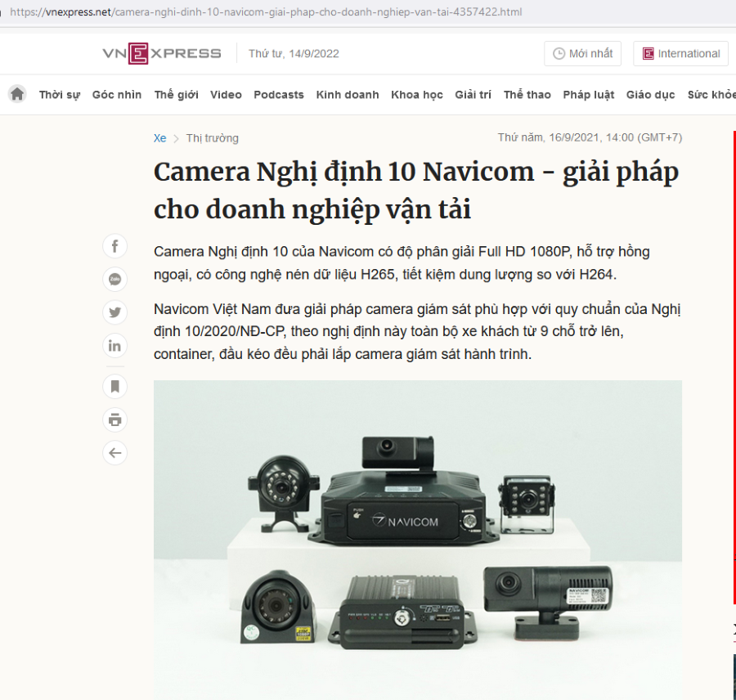Open the Thể thao menu item

(527, 95)
